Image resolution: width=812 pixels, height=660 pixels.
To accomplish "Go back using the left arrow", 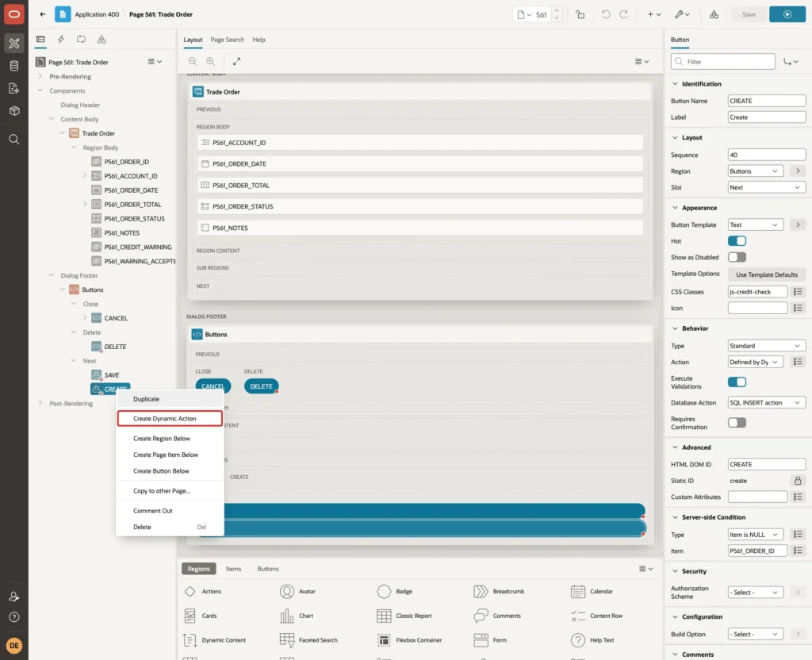I will [x=43, y=14].
